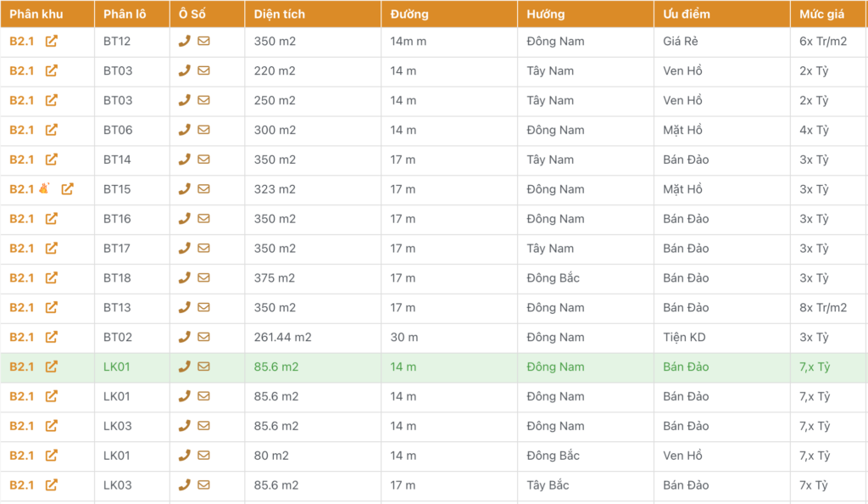This screenshot has height=504, width=868.
Task: Click the phone icon in the 220 m2 BT03 row
Action: pos(184,70)
